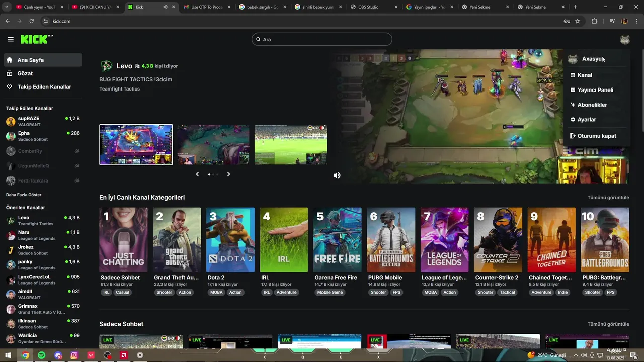Open Instagram from the taskbar

(74, 355)
